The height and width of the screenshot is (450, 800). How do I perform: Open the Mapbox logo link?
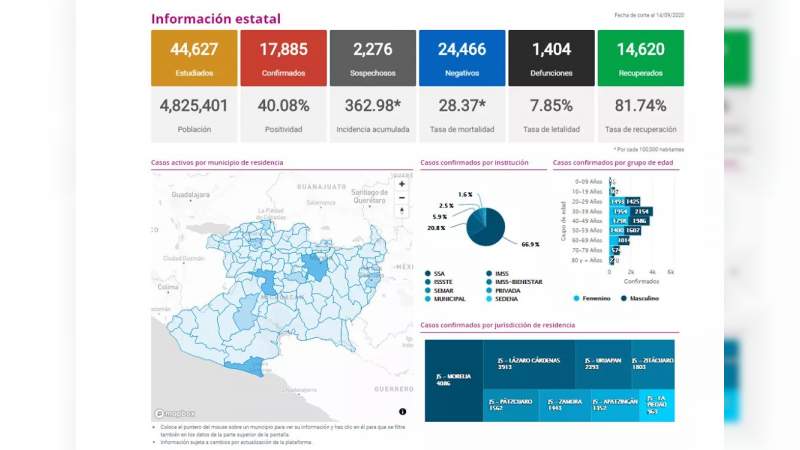tap(175, 413)
